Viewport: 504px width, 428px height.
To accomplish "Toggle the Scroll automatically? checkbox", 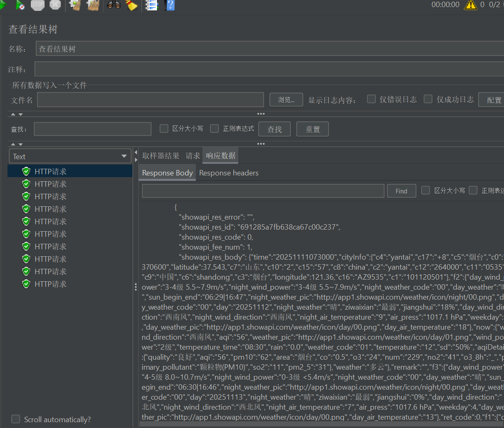I will coord(16,419).
